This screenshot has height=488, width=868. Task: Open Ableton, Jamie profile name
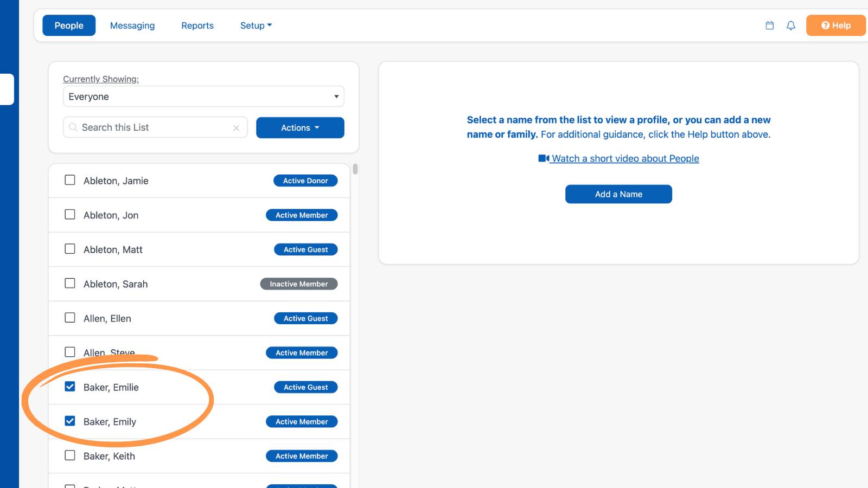click(116, 181)
